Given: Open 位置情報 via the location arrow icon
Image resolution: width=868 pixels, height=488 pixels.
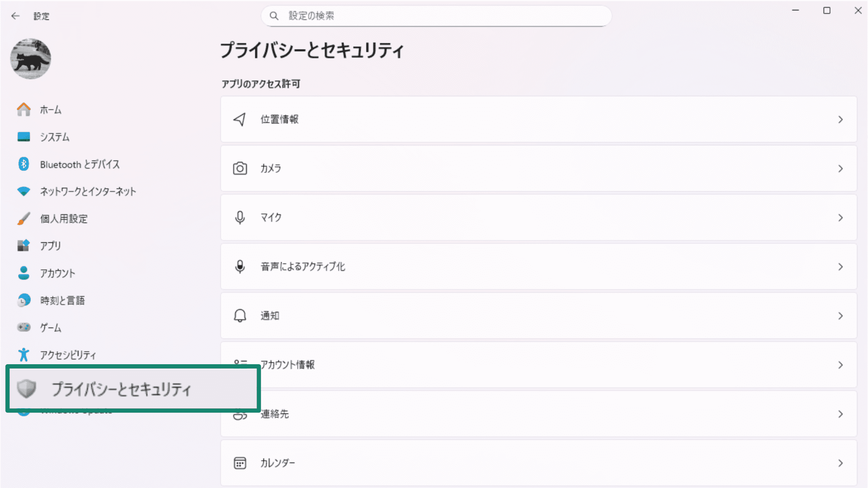Looking at the screenshot, I should (x=239, y=119).
